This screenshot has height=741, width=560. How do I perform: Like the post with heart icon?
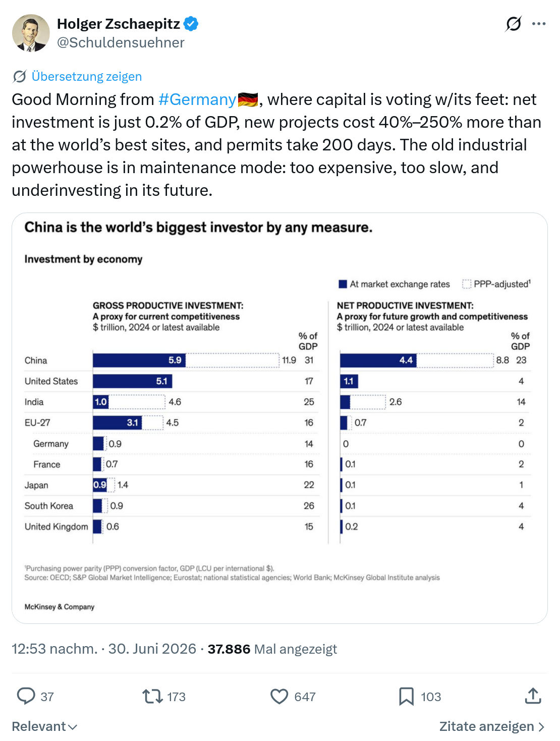[x=279, y=697]
